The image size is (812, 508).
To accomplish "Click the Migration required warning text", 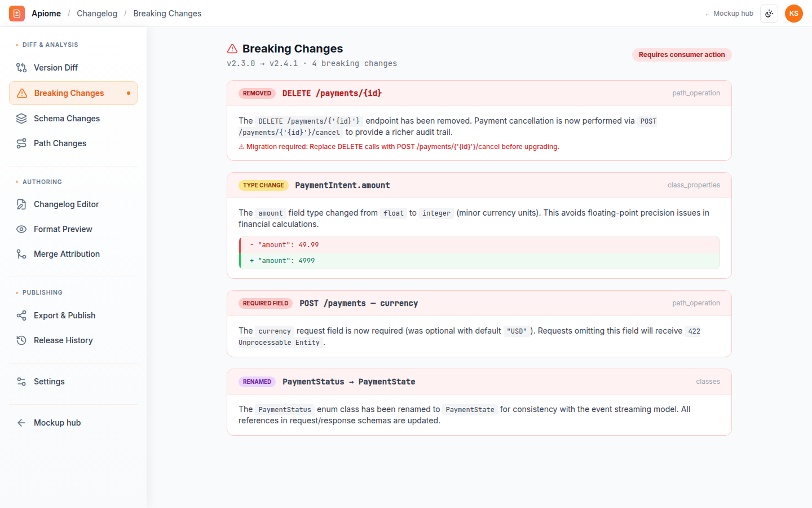I will 399,147.
